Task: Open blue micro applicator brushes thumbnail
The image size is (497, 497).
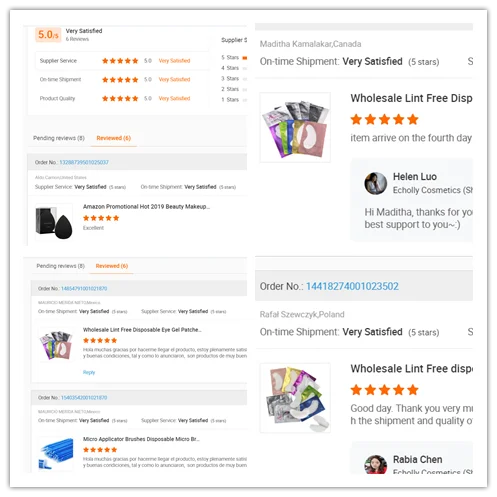Action: [56, 454]
